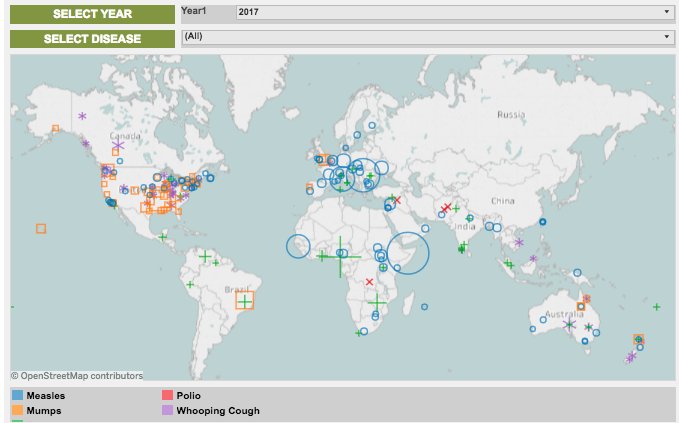The width and height of the screenshot is (679, 423).
Task: Select the purple whooping cough X in Canada
Action: pyautogui.click(x=118, y=147)
